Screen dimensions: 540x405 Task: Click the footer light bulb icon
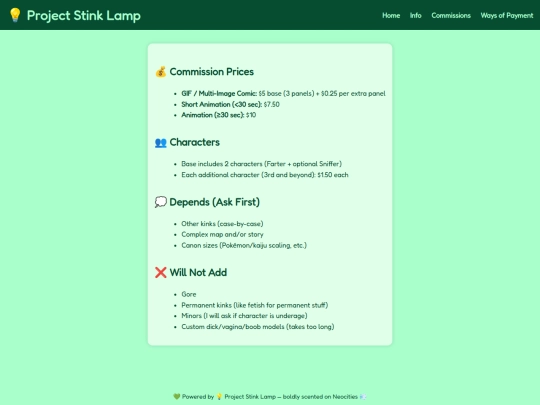[x=219, y=397]
